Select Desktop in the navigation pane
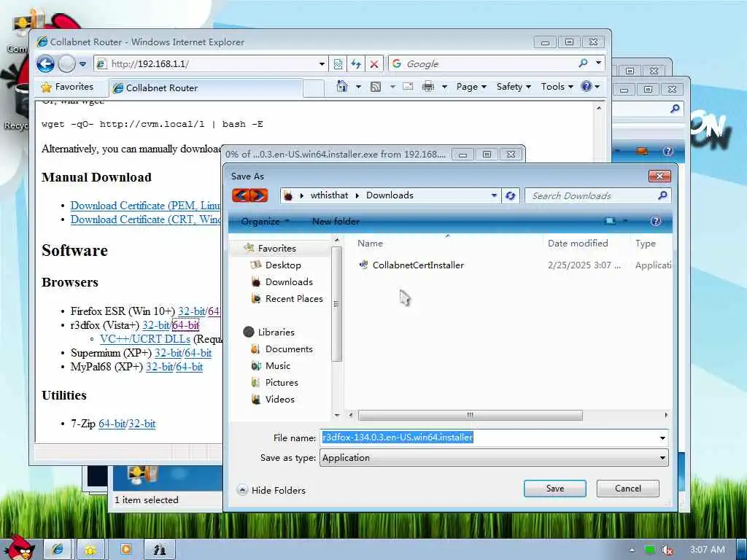Viewport: 747px width, 560px height. pos(283,265)
